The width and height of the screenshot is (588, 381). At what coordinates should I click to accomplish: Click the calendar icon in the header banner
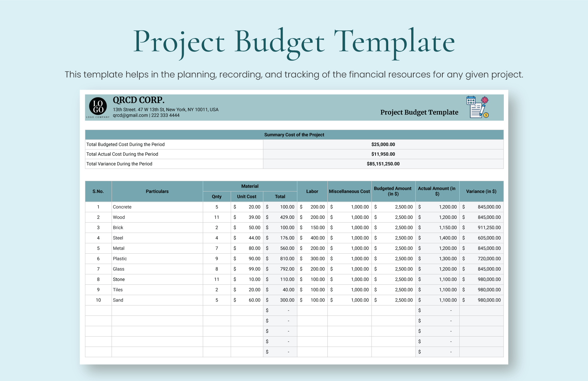(x=471, y=100)
